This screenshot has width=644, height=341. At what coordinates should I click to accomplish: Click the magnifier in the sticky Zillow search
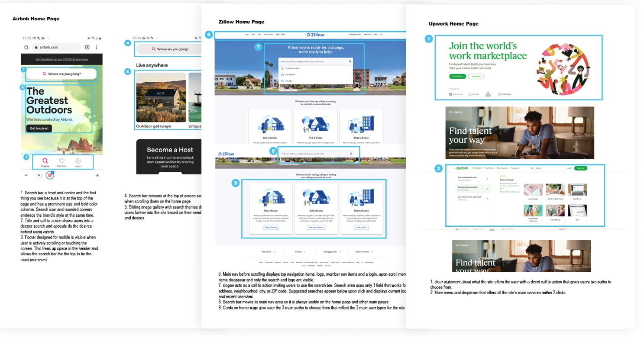point(351,154)
